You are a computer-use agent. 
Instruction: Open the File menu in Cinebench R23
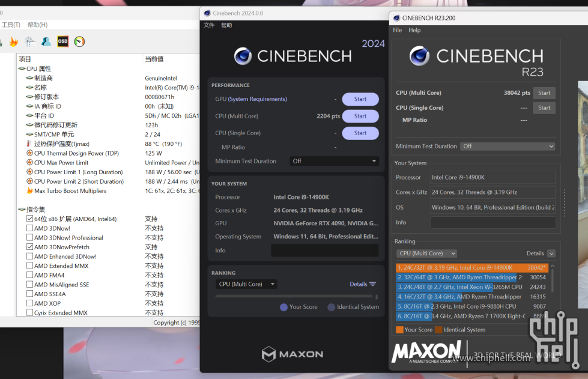coord(398,30)
